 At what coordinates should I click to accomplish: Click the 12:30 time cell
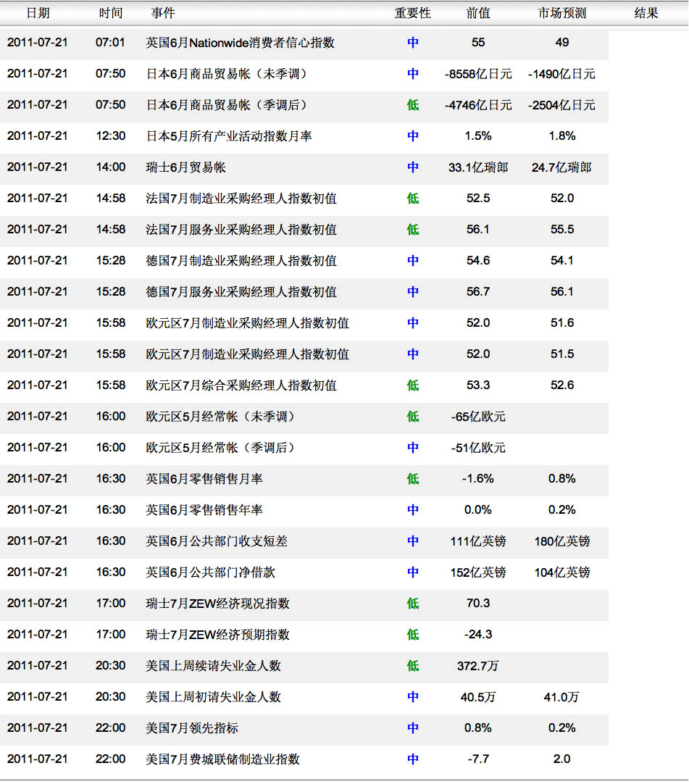click(x=111, y=136)
